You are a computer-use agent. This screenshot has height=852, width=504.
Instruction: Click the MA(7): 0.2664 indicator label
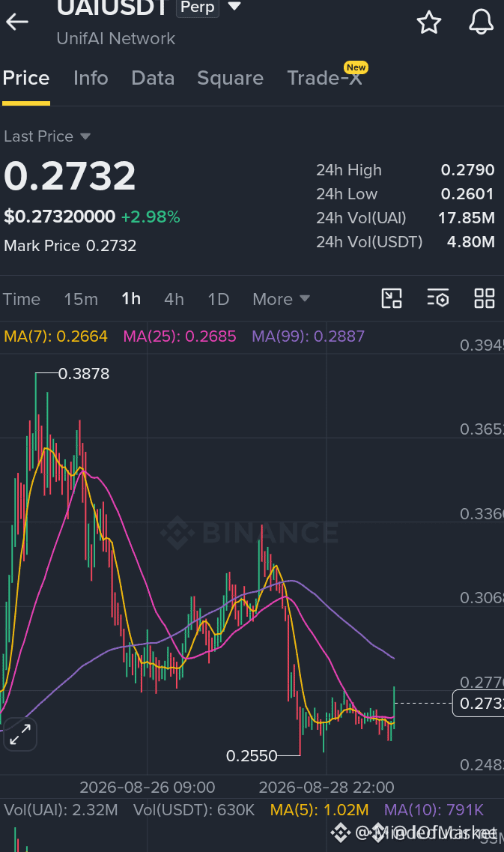tap(56, 336)
